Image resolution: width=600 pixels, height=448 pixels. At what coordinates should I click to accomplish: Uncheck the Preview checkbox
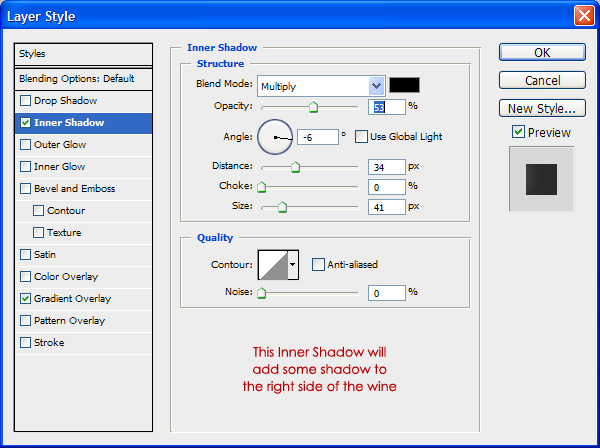pos(518,132)
